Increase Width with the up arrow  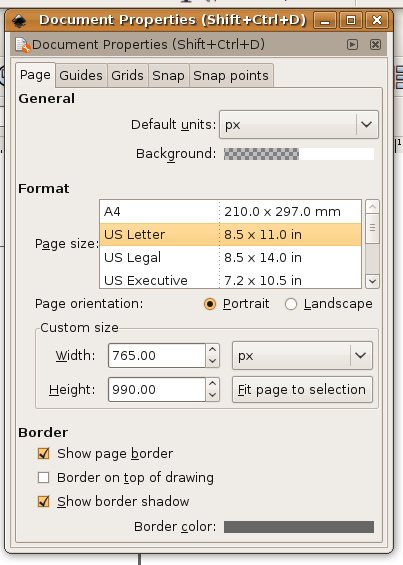(213, 350)
